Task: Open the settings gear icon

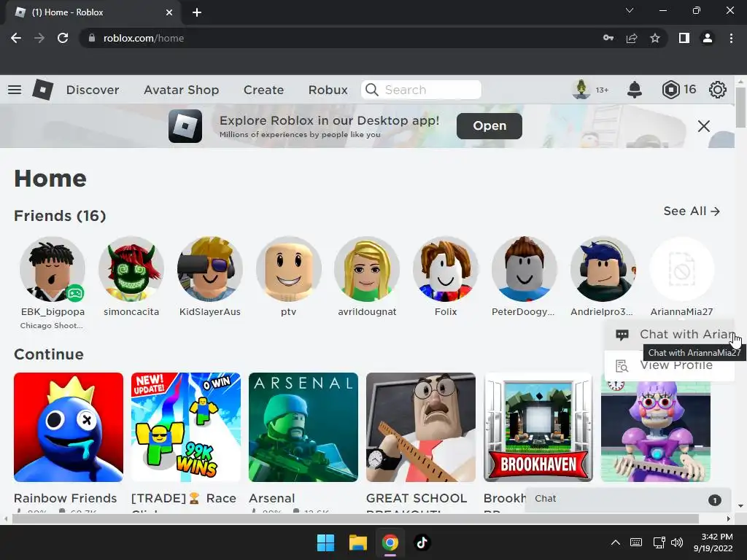Action: [718, 90]
